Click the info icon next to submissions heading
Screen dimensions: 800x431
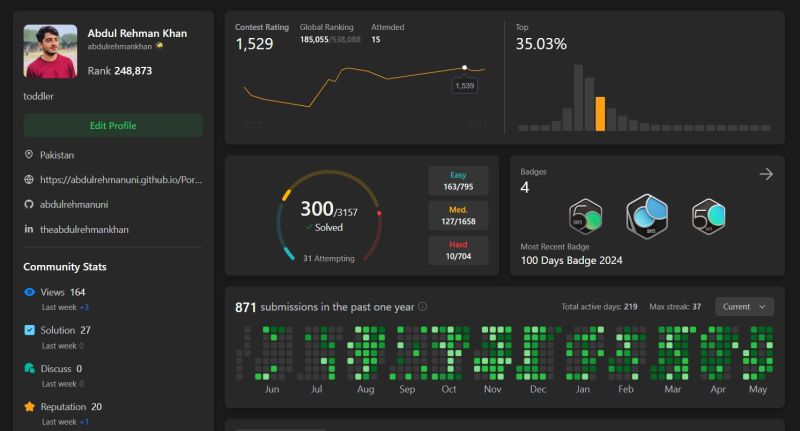coord(422,307)
